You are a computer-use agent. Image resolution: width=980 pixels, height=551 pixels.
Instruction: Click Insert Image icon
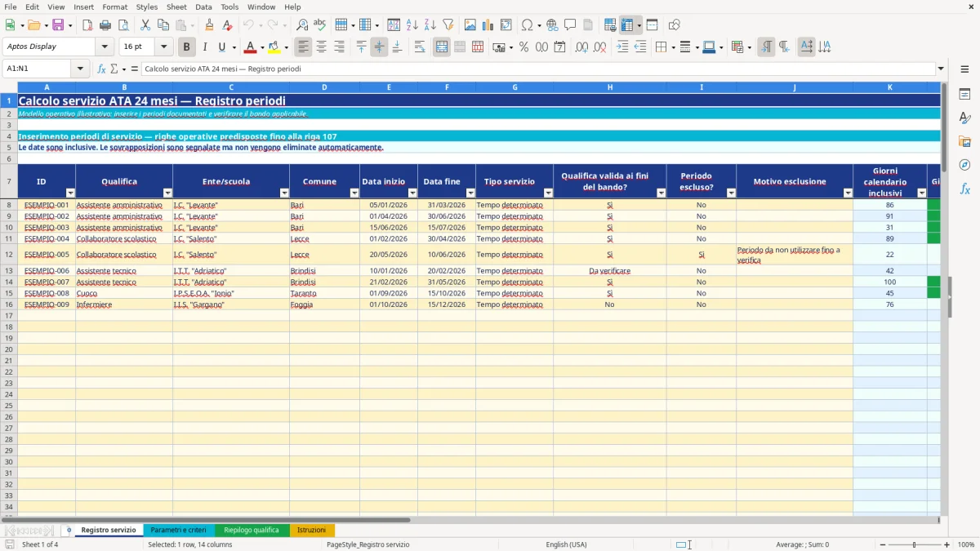pos(470,25)
